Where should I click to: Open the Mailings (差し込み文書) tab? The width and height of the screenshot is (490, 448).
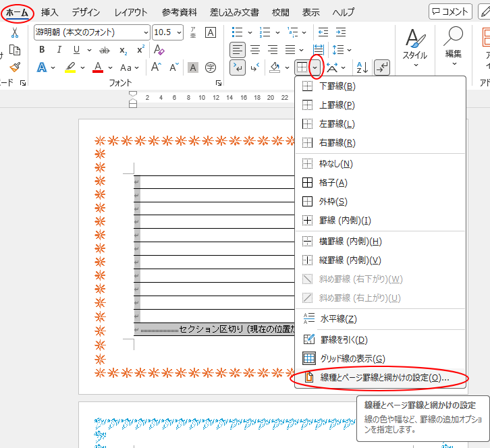pyautogui.click(x=234, y=13)
